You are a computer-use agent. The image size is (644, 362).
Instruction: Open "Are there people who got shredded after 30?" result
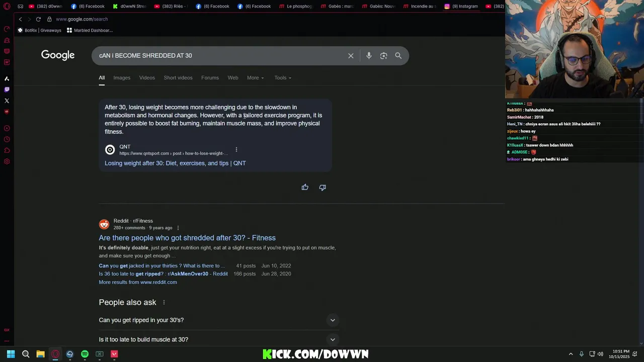[187, 238]
